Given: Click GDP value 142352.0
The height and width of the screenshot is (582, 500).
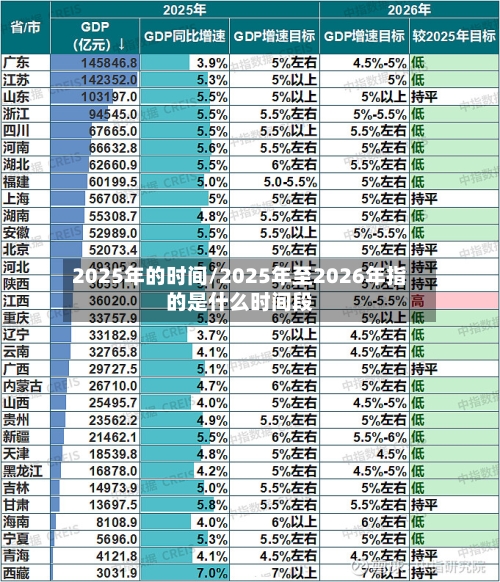Looking at the screenshot, I should pos(95,80).
